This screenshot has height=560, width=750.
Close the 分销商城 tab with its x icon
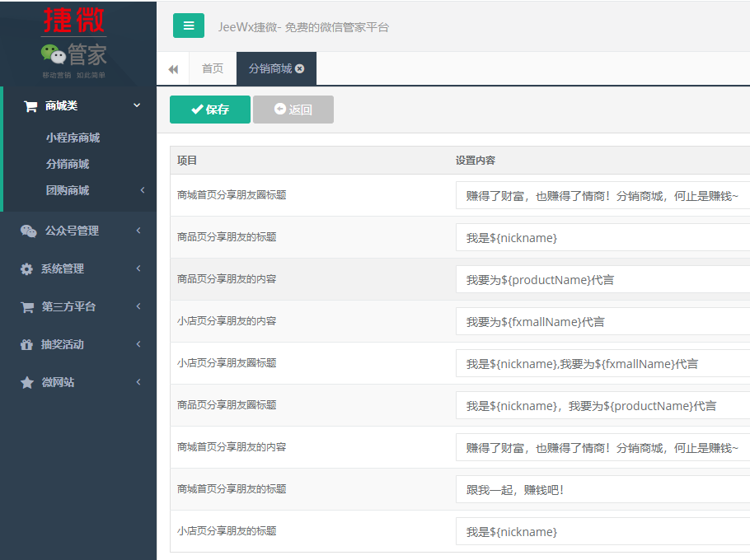[x=300, y=69]
